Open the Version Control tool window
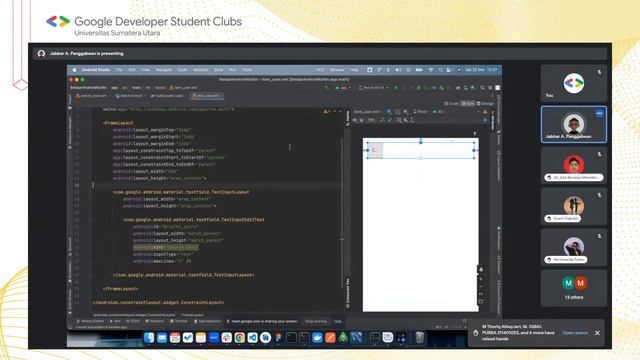640x360 pixels. (90, 321)
